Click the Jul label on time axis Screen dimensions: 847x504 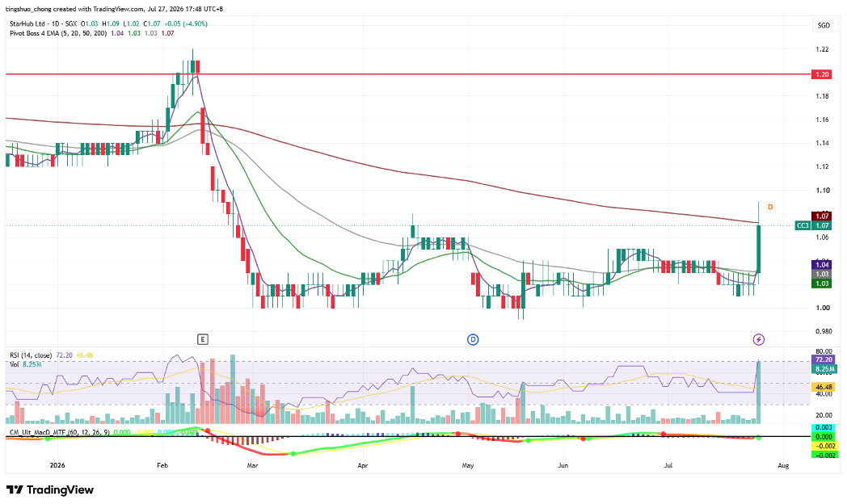click(668, 465)
